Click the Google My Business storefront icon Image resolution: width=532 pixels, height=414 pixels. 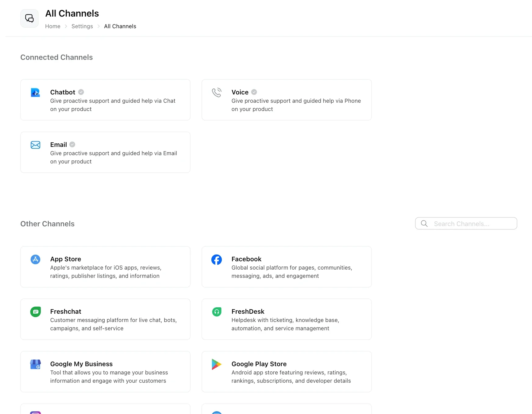[x=36, y=364]
